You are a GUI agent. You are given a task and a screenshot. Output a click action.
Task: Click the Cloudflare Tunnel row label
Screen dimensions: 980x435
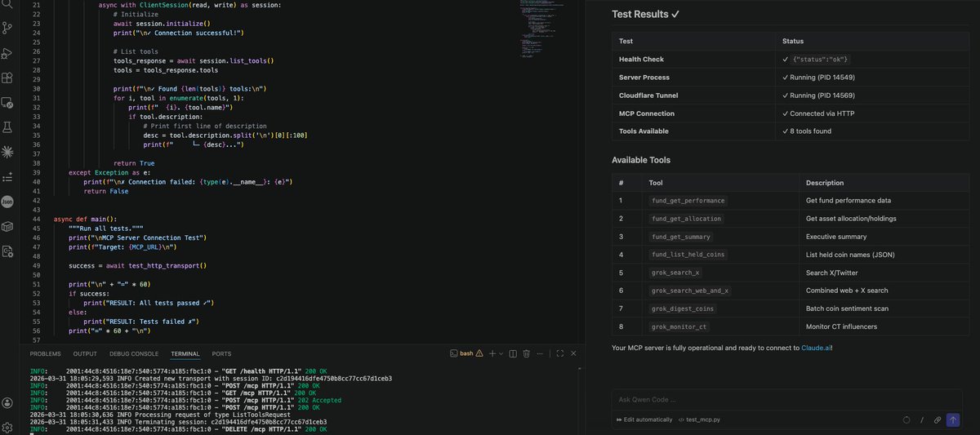648,95
